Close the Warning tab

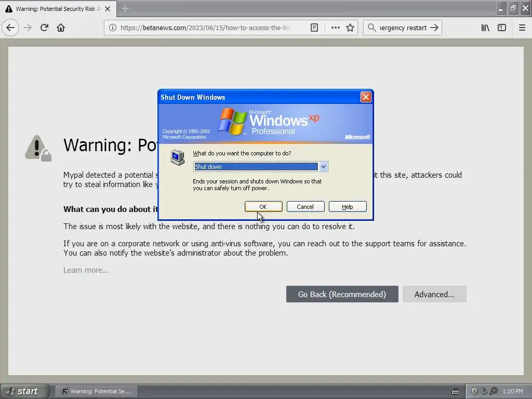pos(108,9)
